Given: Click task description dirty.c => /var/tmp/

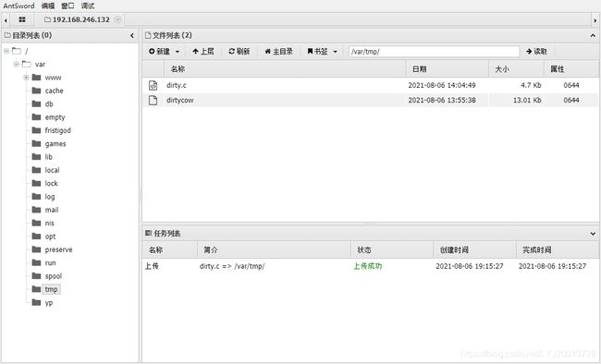Looking at the screenshot, I should pyautogui.click(x=232, y=266).
